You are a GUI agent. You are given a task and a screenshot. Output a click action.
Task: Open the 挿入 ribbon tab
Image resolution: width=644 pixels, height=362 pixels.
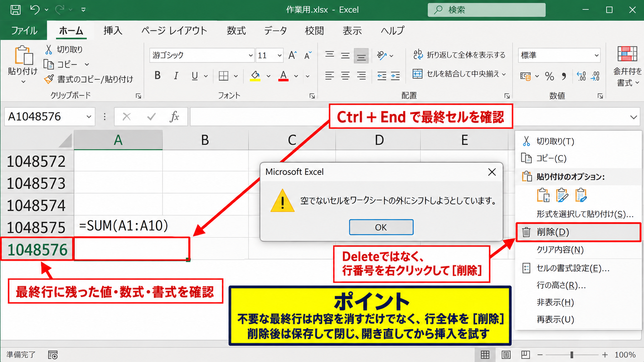(x=113, y=31)
